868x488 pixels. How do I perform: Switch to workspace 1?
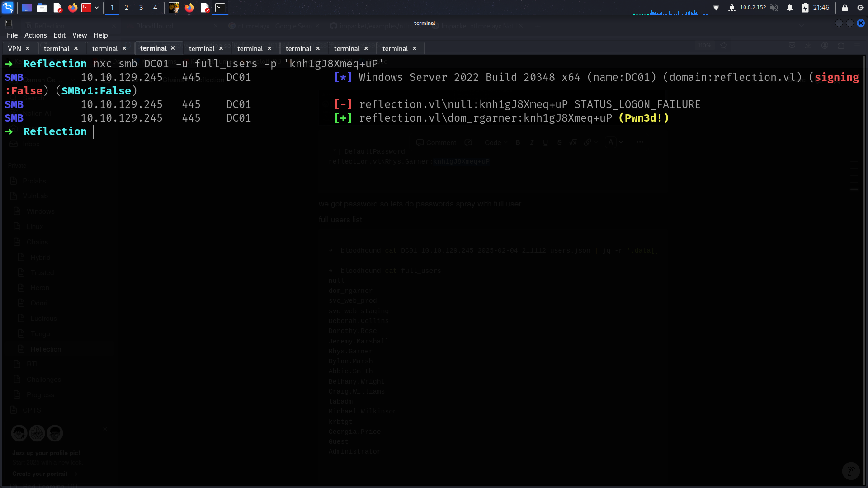(112, 8)
